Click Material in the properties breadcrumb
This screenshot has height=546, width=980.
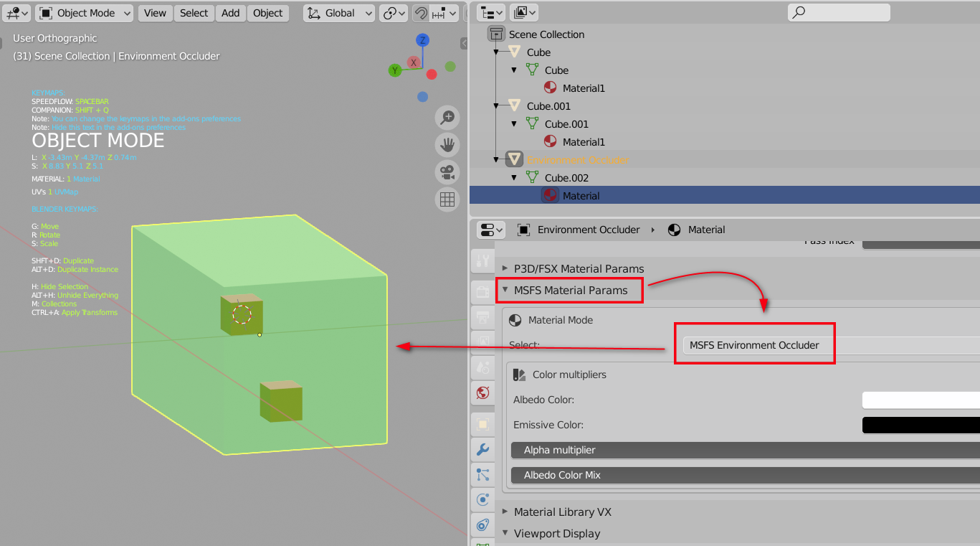(706, 230)
